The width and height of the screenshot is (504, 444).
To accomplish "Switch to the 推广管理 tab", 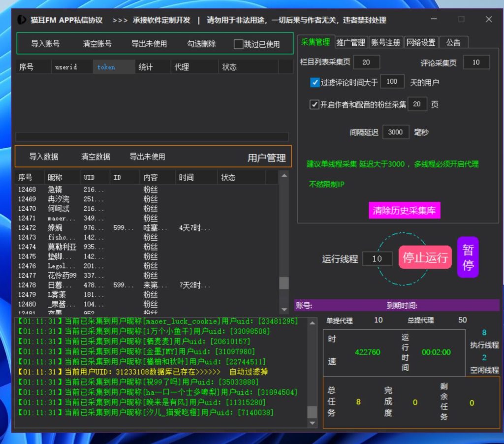I will pos(351,42).
